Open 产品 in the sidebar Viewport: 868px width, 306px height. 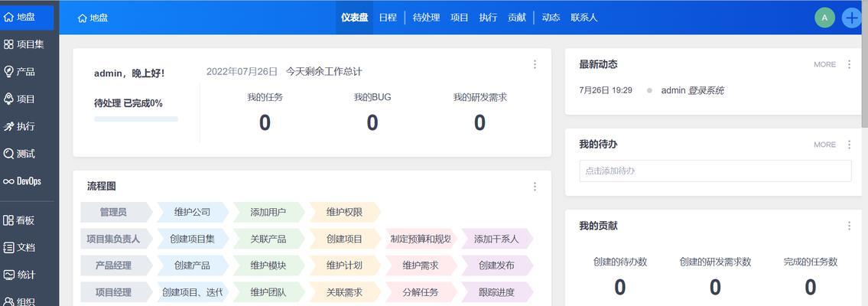20,72
